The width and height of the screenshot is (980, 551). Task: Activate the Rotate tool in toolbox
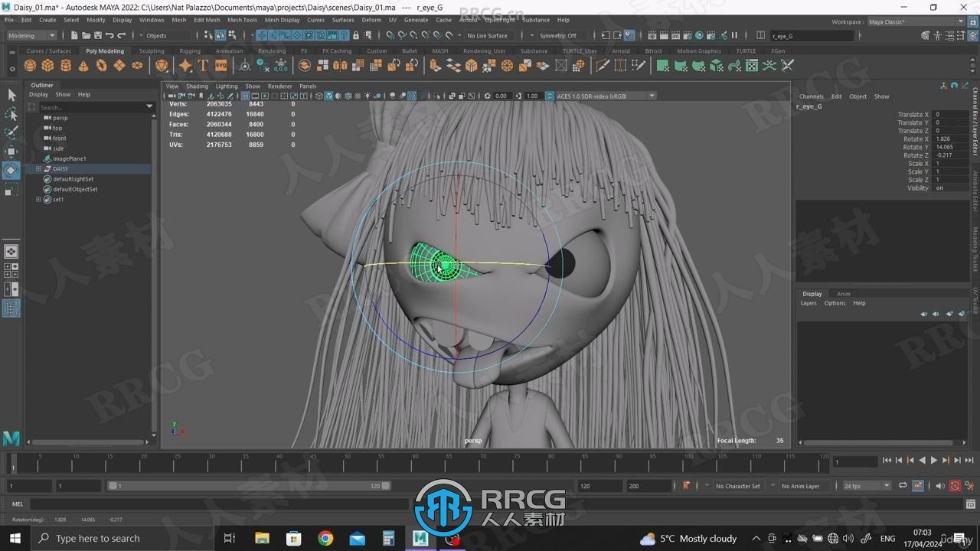11,171
